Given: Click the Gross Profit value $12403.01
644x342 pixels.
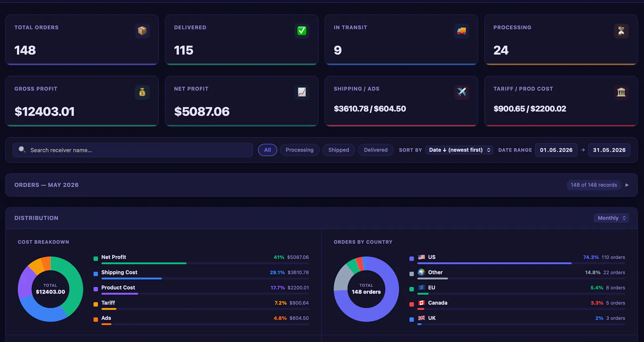Looking at the screenshot, I should pyautogui.click(x=45, y=111).
